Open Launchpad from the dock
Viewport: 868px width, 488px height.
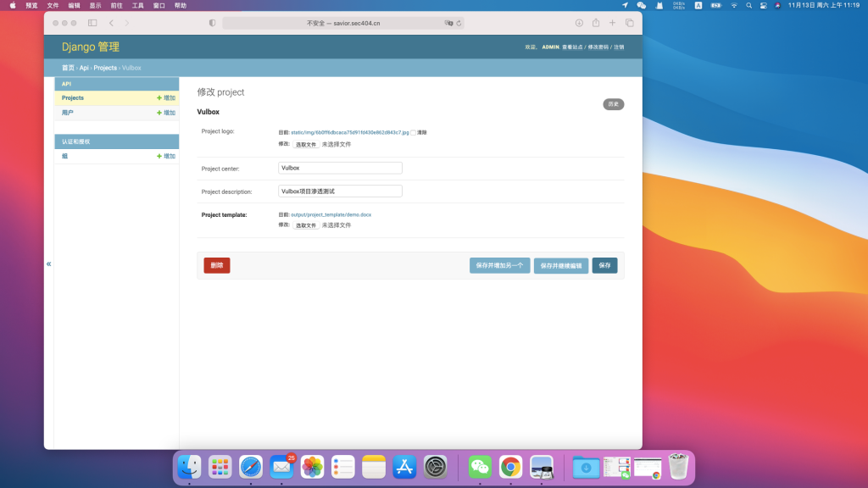[x=220, y=467]
